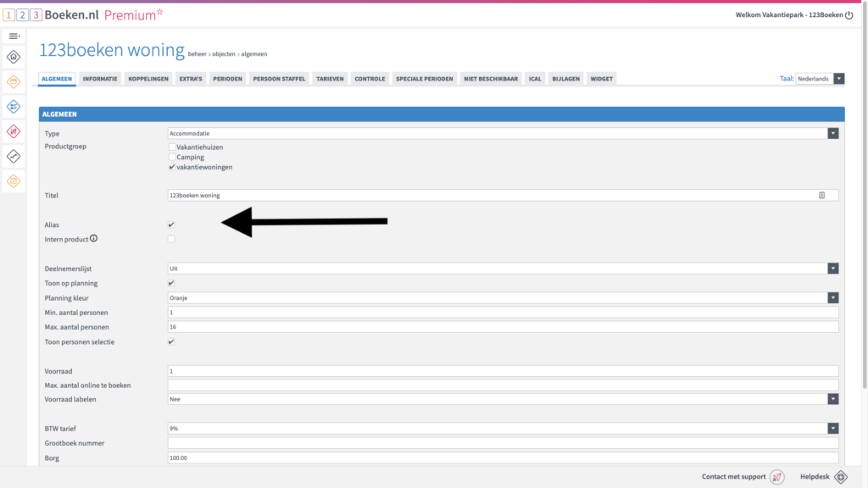
Task: Switch to the Persoon staffel tab
Action: click(x=279, y=79)
